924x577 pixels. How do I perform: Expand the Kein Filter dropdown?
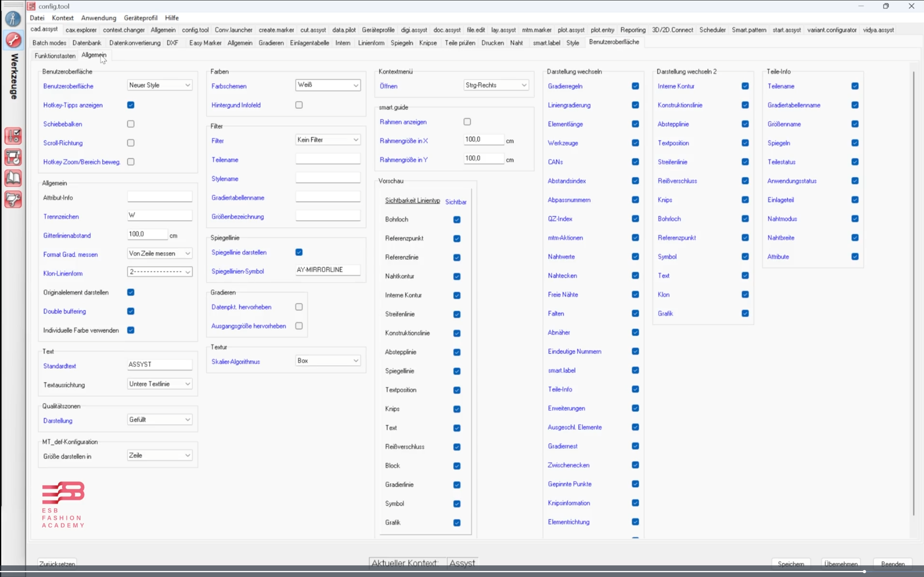[328, 140]
